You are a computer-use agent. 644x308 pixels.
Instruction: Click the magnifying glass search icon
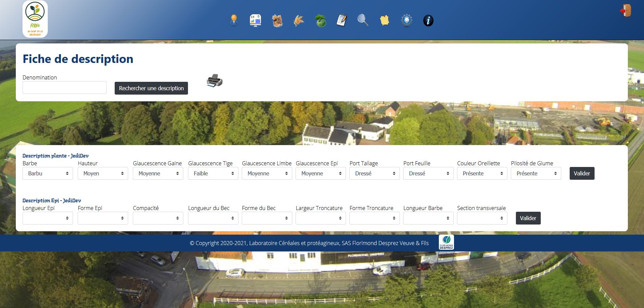coord(363,21)
